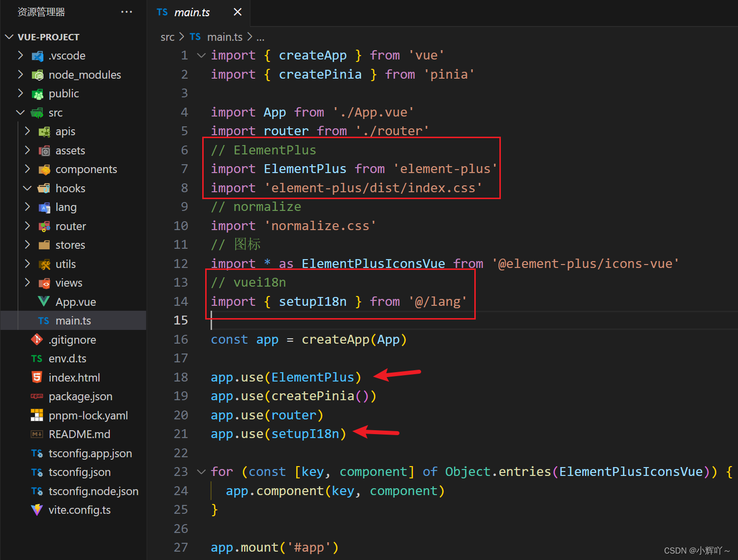Image resolution: width=738 pixels, height=560 pixels.
Task: Click the hooks folder icon
Action: pos(44,188)
